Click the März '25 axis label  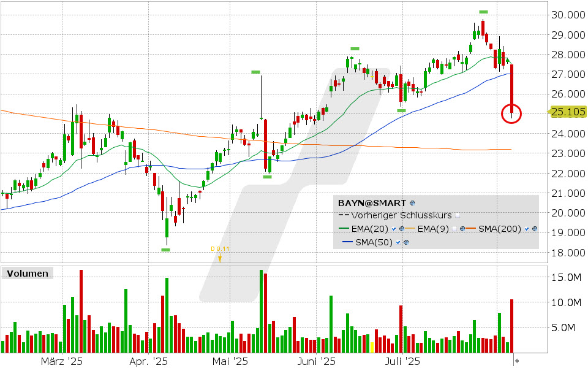click(x=62, y=361)
